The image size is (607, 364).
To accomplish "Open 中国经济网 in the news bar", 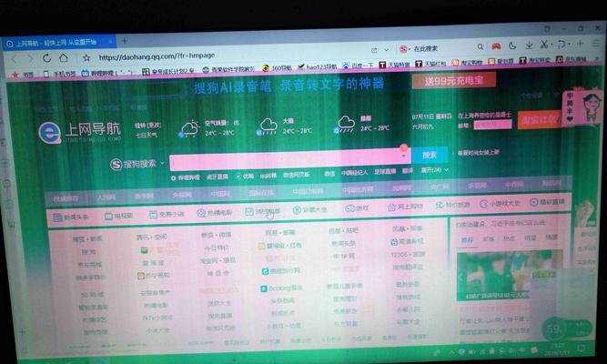I will [x=358, y=189].
